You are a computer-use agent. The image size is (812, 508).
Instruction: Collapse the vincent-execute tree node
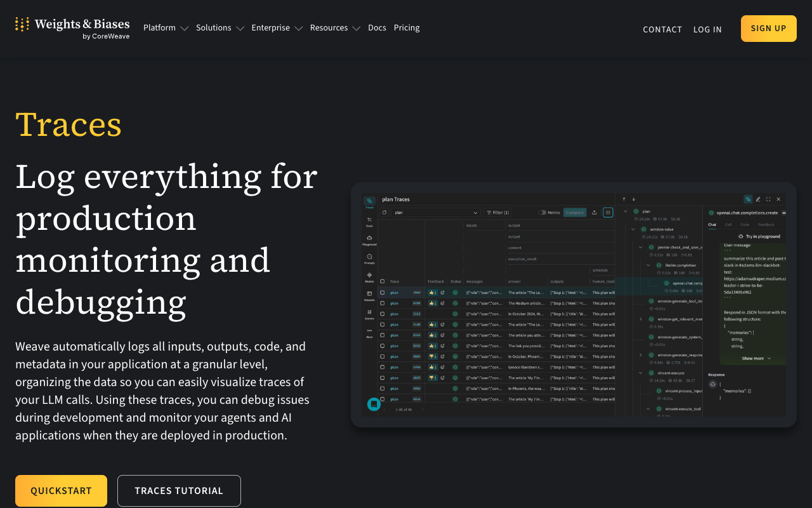(x=641, y=373)
